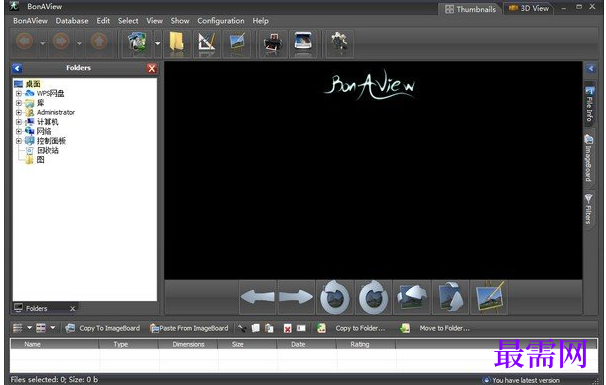
Task: Select the ruler and pencil tool icon
Action: tap(206, 42)
